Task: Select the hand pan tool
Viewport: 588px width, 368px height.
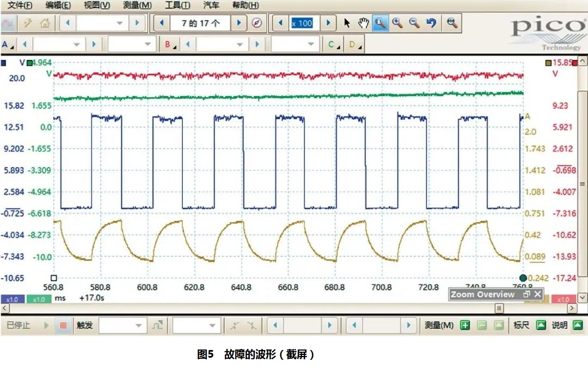Action: [363, 23]
